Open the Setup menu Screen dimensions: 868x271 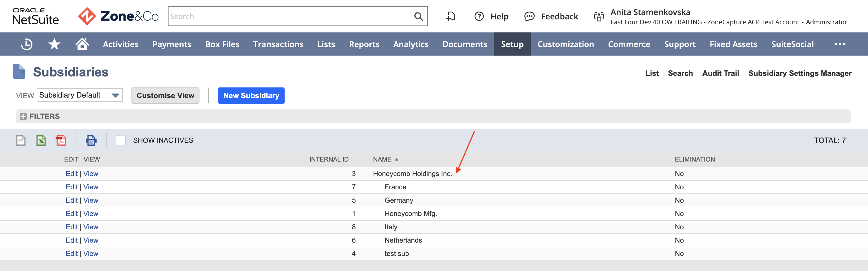pos(512,44)
